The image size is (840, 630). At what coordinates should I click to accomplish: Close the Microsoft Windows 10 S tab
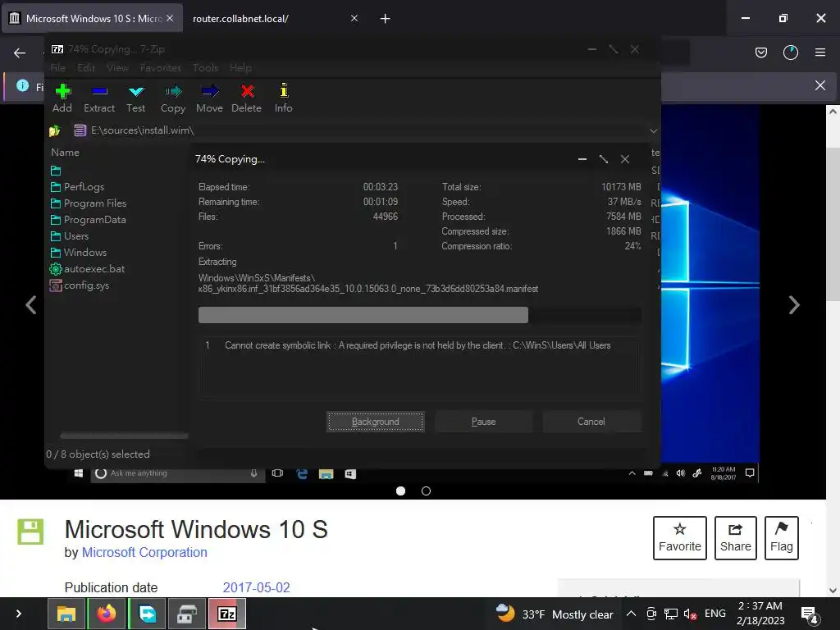170,18
